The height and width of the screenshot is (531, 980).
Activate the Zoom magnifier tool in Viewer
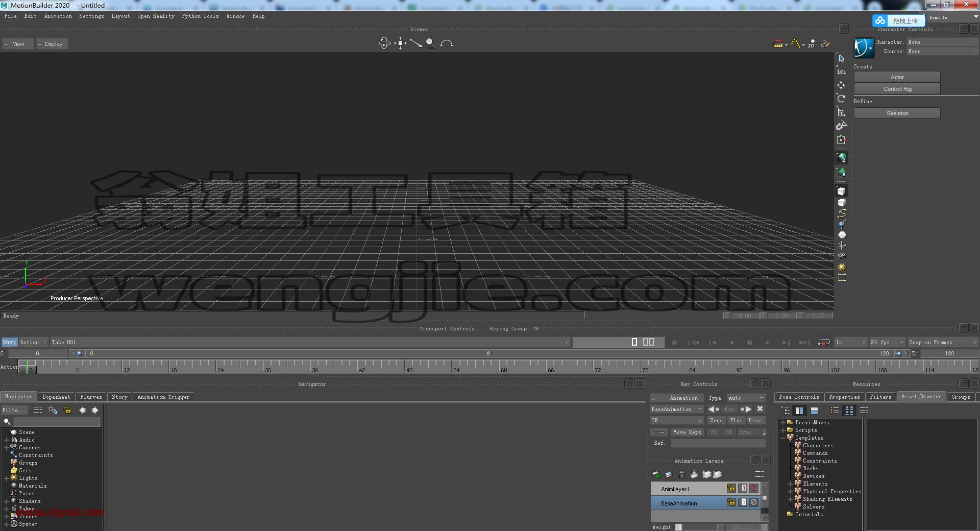(431, 43)
